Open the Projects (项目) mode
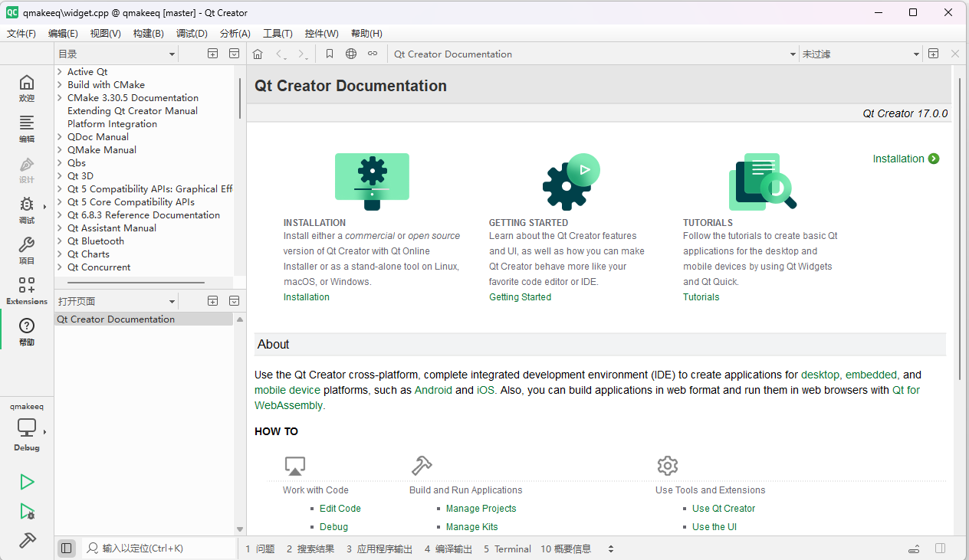 coord(27,251)
